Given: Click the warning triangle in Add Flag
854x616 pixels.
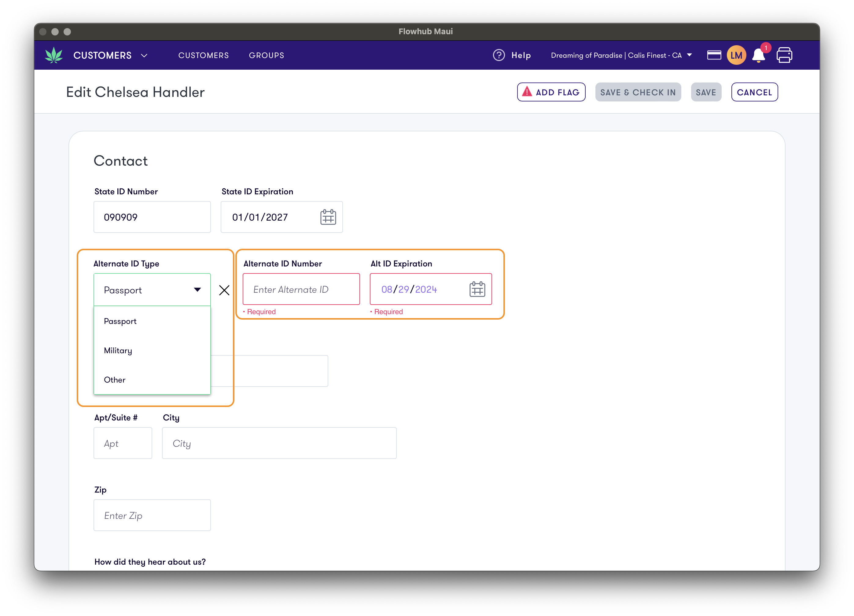Looking at the screenshot, I should 527,91.
